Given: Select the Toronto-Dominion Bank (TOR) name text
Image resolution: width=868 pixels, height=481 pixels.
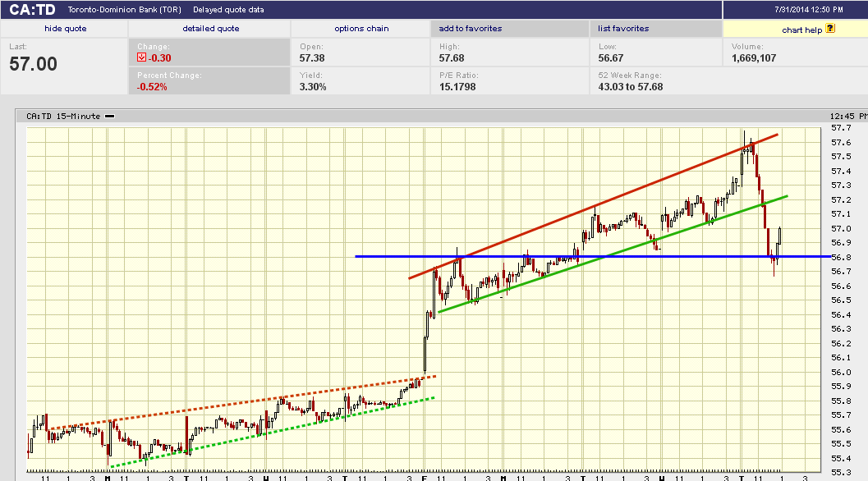Looking at the screenshot, I should coord(125,9).
